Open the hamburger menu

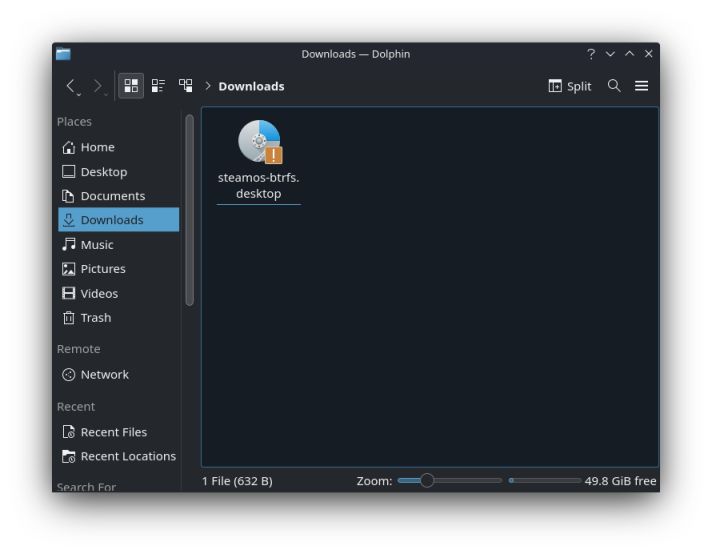[641, 85]
